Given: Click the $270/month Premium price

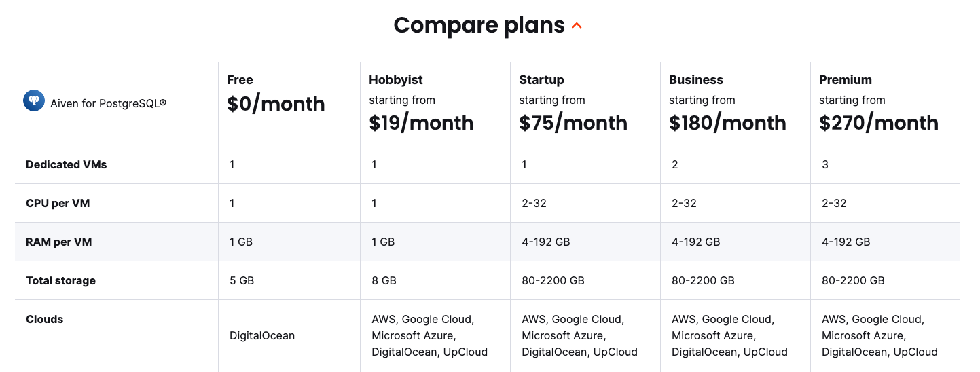Looking at the screenshot, I should point(878,123).
